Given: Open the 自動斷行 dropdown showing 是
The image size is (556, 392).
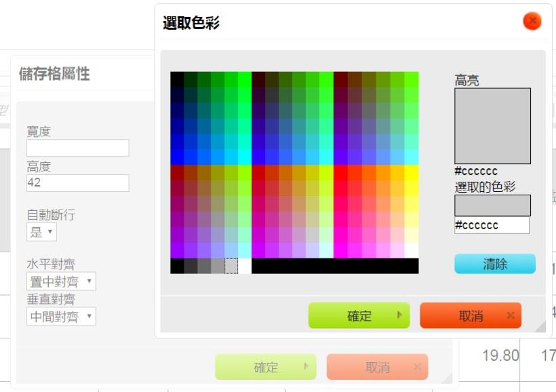Looking at the screenshot, I should click(x=41, y=233).
